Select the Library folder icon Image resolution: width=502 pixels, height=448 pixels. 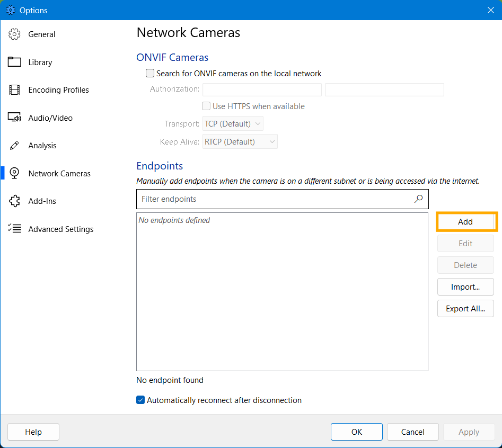14,62
